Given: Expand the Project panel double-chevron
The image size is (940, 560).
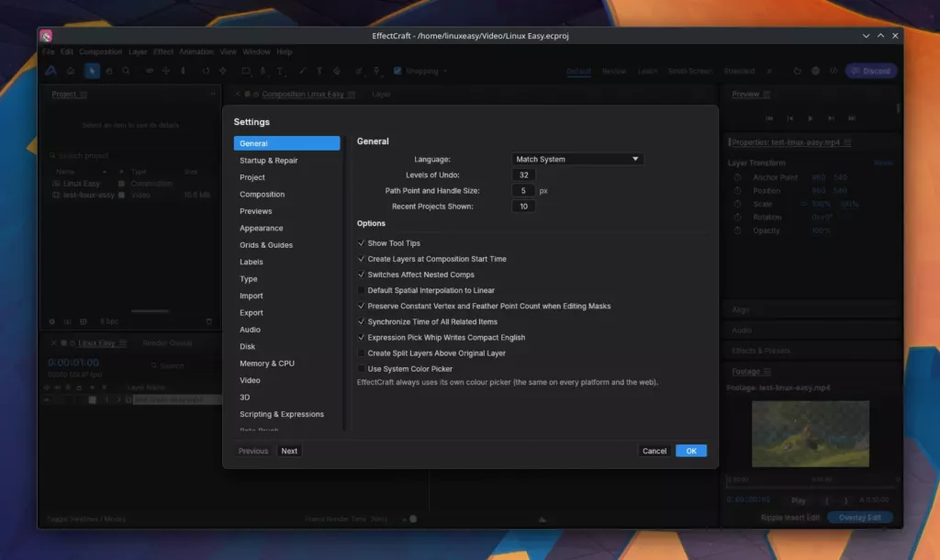Looking at the screenshot, I should (213, 95).
